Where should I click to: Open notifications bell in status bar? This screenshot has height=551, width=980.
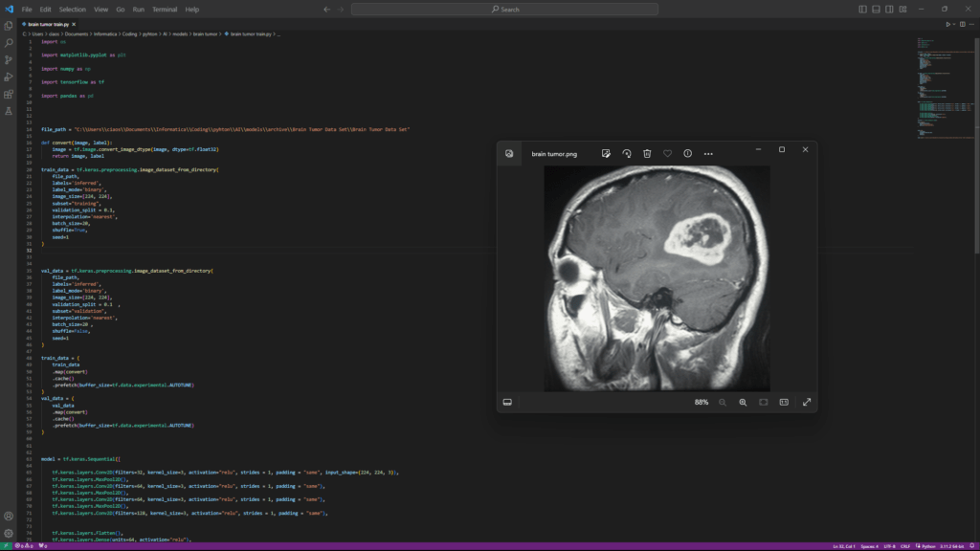(x=972, y=546)
